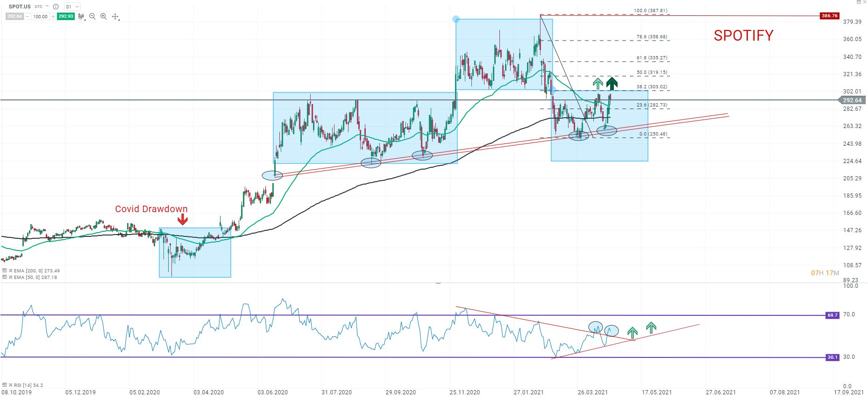Click the 379.39 value on the price axis

tap(852, 21)
